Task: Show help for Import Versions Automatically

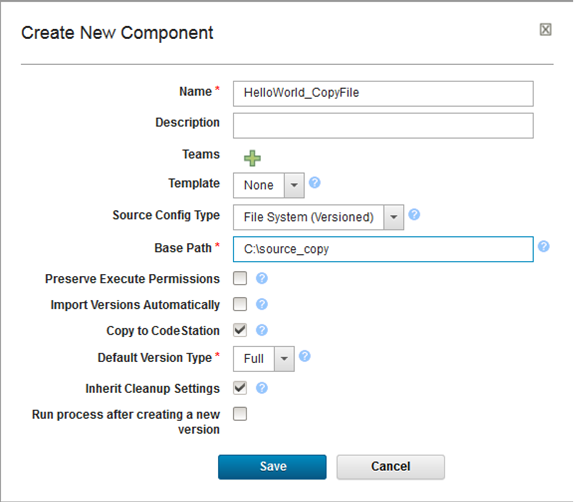Action: (x=262, y=304)
